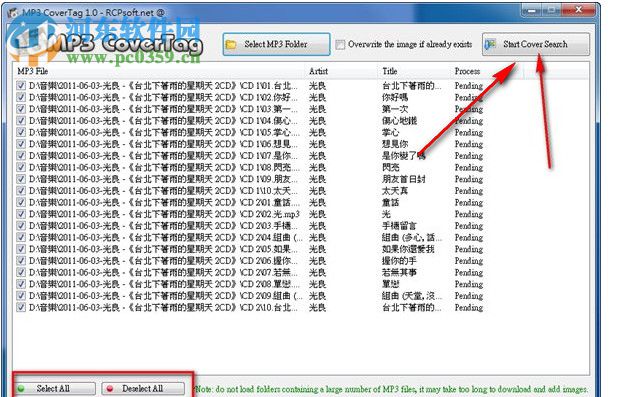
Task: Select the title 你好嗎 in the list
Action: click(x=395, y=97)
